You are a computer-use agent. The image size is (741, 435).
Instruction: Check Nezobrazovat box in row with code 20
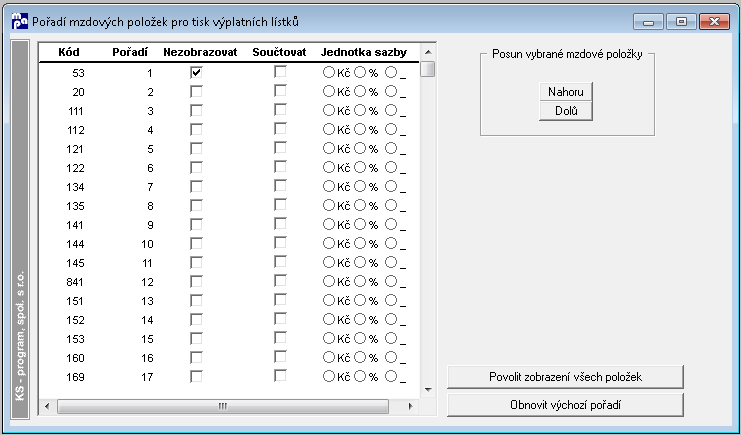click(x=196, y=92)
